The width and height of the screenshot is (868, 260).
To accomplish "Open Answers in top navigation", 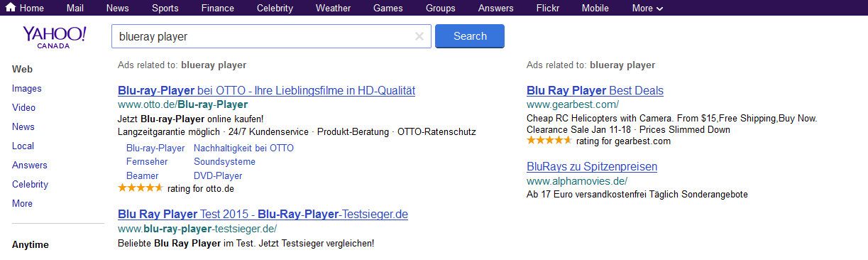I will 496,9.
